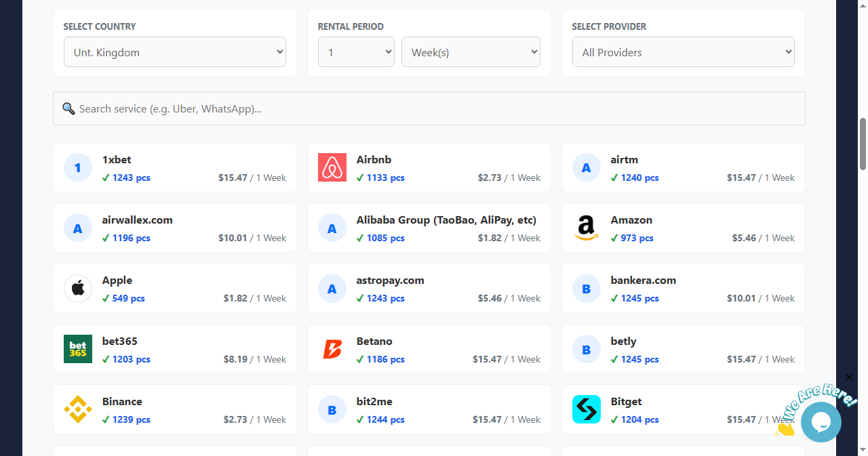Click the SELECT COUNTRY label
Screen dimensions: 868x456
coord(100,26)
